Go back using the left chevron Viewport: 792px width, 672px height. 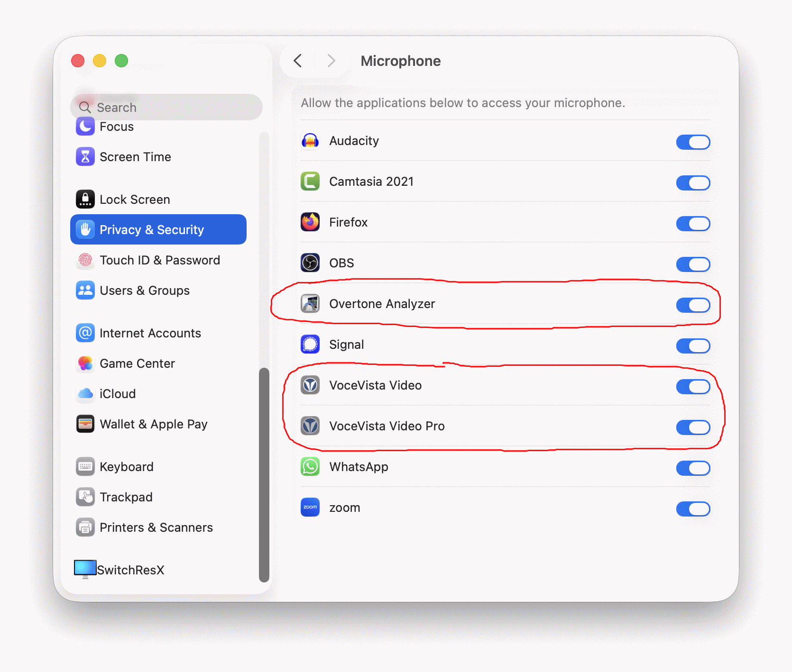(298, 61)
